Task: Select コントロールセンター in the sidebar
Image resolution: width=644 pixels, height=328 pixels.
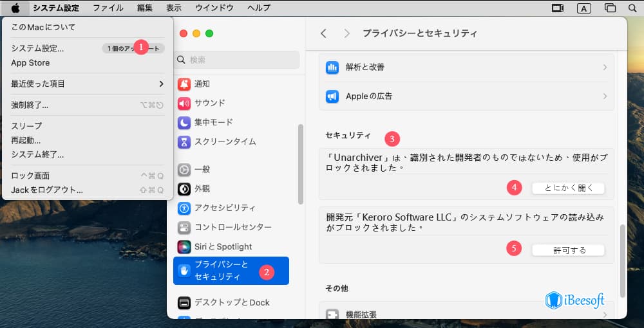Action: tap(233, 227)
